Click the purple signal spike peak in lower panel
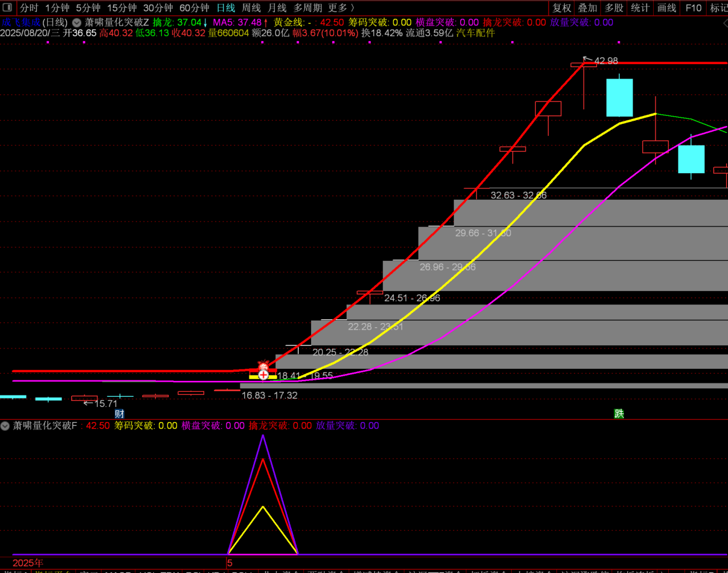This screenshot has height=573, width=728. [x=263, y=437]
